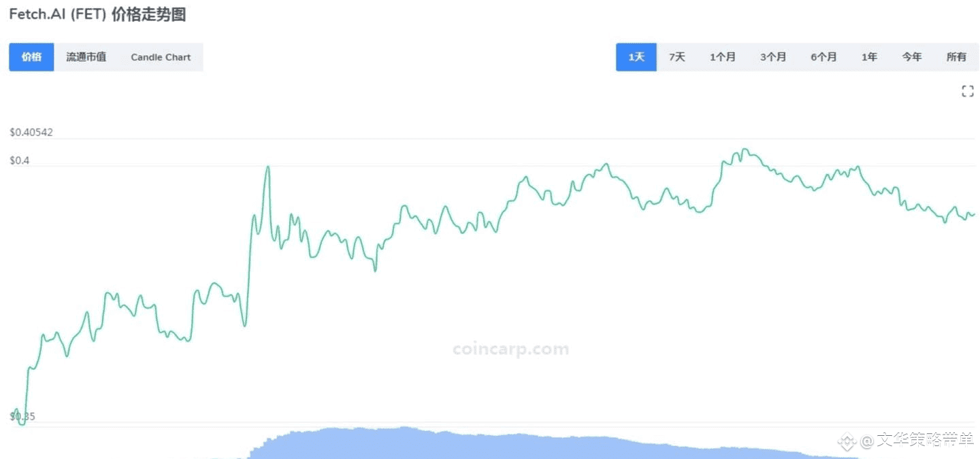Set chart range to 6个月
This screenshot has width=980, height=459.
click(x=823, y=57)
